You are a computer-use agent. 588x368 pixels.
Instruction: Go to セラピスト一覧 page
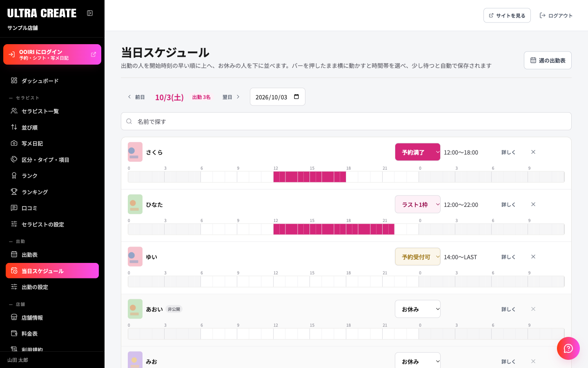pyautogui.click(x=52, y=111)
